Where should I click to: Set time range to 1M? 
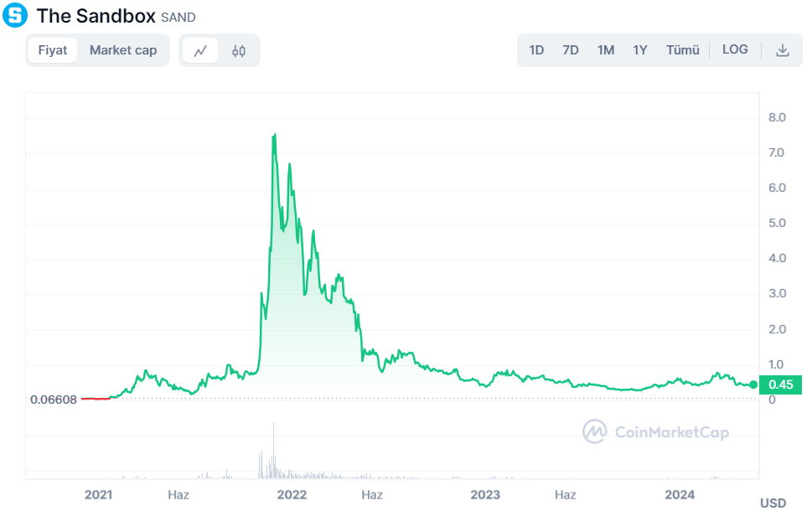pos(606,50)
